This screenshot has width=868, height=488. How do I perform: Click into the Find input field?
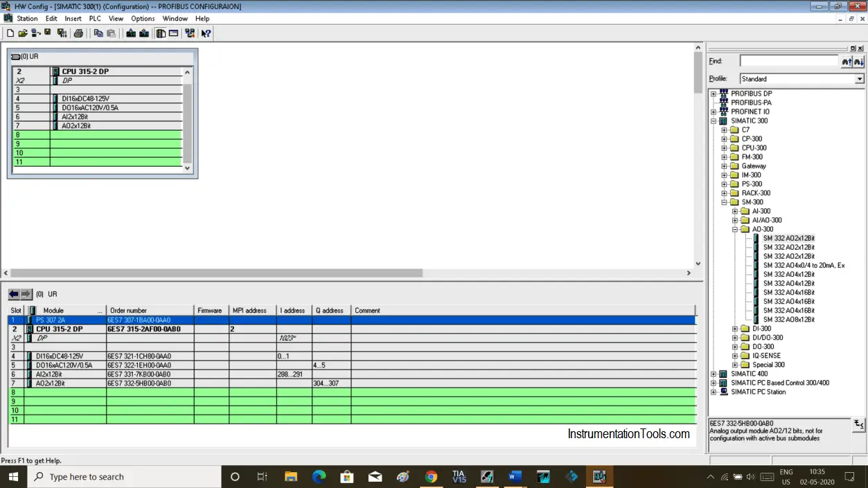[x=789, y=62]
